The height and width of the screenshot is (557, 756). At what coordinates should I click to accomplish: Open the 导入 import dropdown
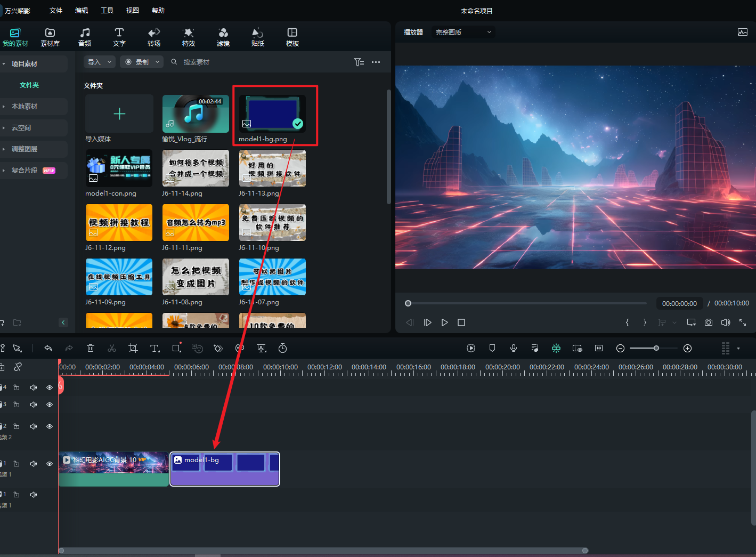point(100,62)
